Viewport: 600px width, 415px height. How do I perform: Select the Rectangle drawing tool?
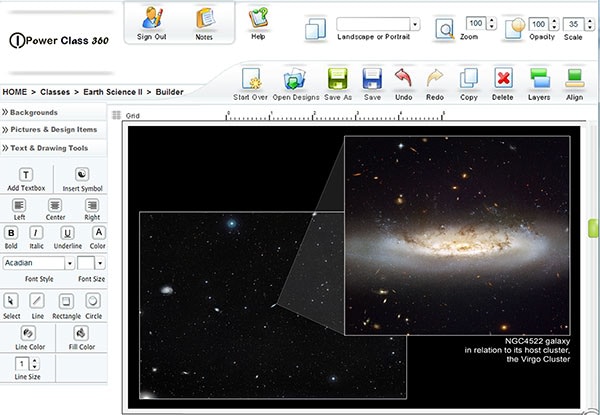click(x=66, y=301)
